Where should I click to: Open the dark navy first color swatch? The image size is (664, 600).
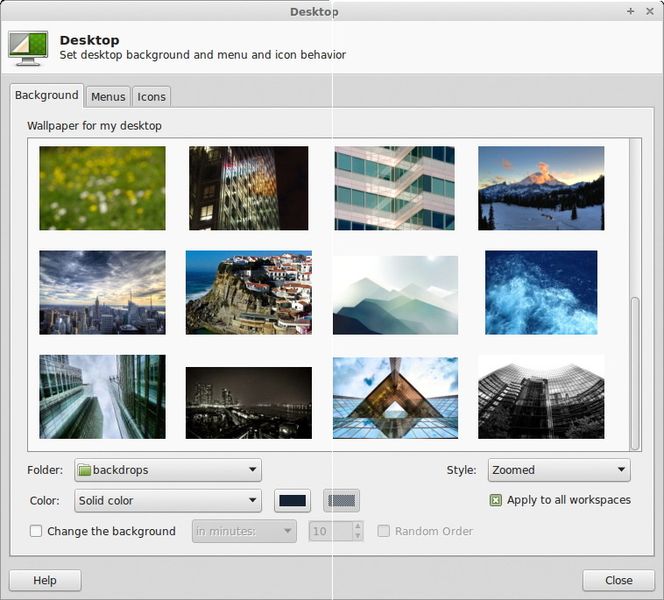292,501
